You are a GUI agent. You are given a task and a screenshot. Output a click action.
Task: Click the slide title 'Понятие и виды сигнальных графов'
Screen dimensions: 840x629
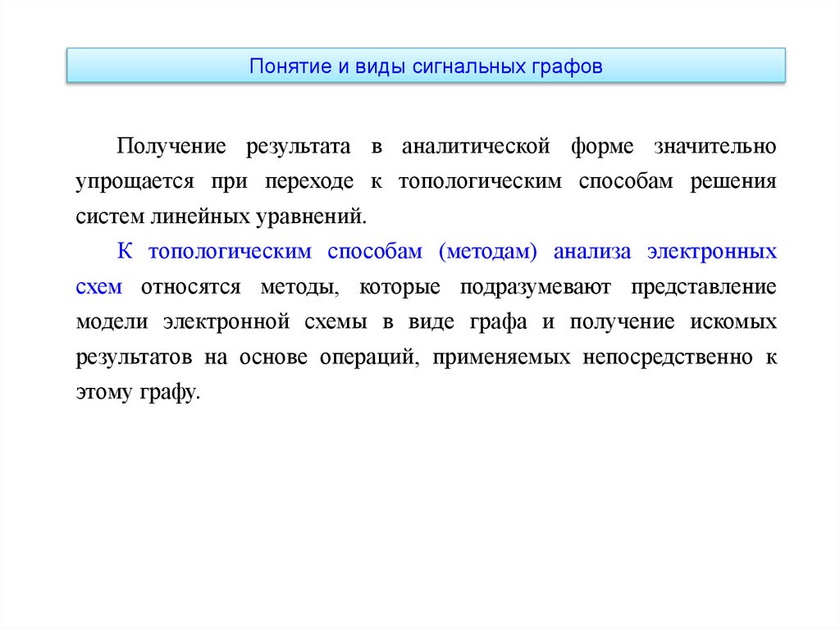[426, 66]
